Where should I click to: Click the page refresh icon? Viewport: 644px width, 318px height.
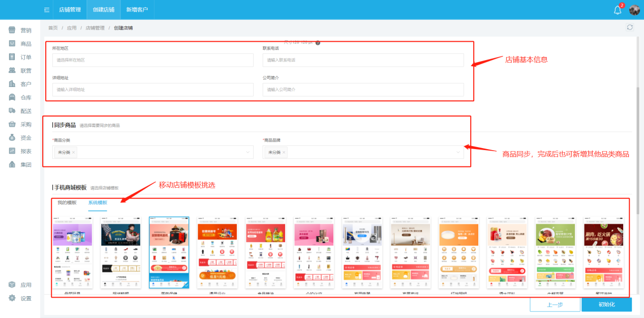[x=630, y=27]
